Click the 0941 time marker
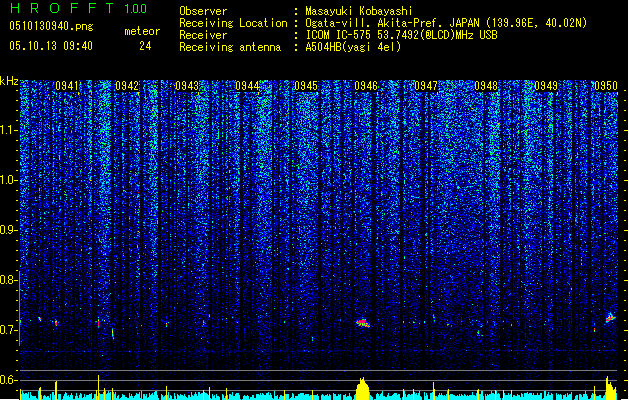Screen dimensions: 629x400 tap(67, 86)
